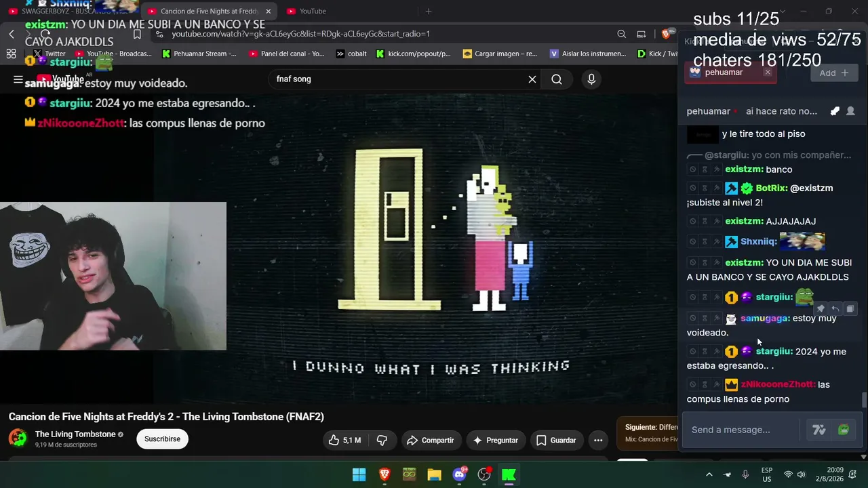
Task: Click the YouTube search magnifier button
Action: [x=557, y=79]
